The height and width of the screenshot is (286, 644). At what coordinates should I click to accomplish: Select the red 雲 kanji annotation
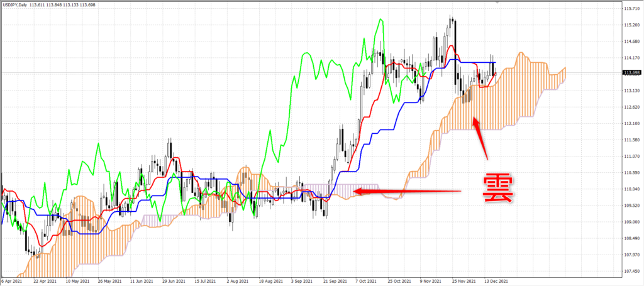click(x=498, y=189)
